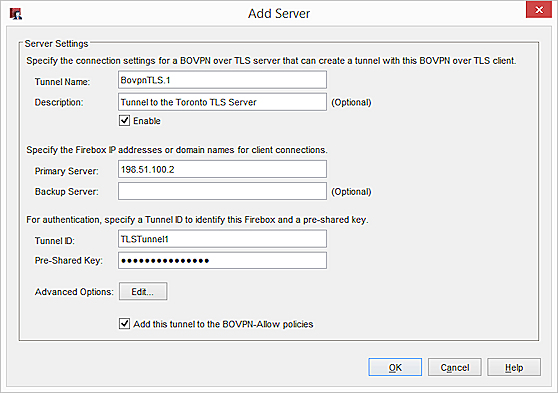Image resolution: width=558 pixels, height=393 pixels.
Task: Click the Description label
Action: pos(59,103)
